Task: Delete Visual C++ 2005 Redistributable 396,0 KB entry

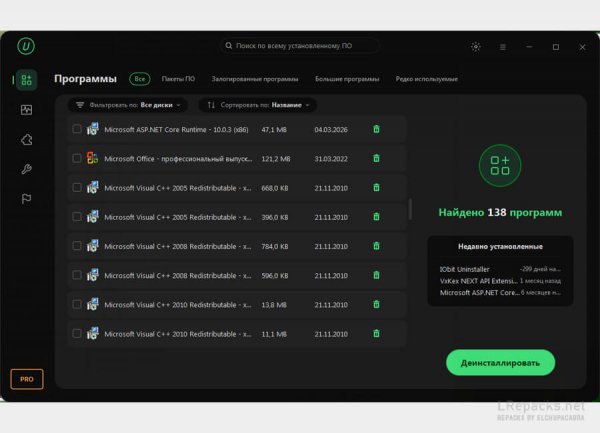Action: coord(377,217)
